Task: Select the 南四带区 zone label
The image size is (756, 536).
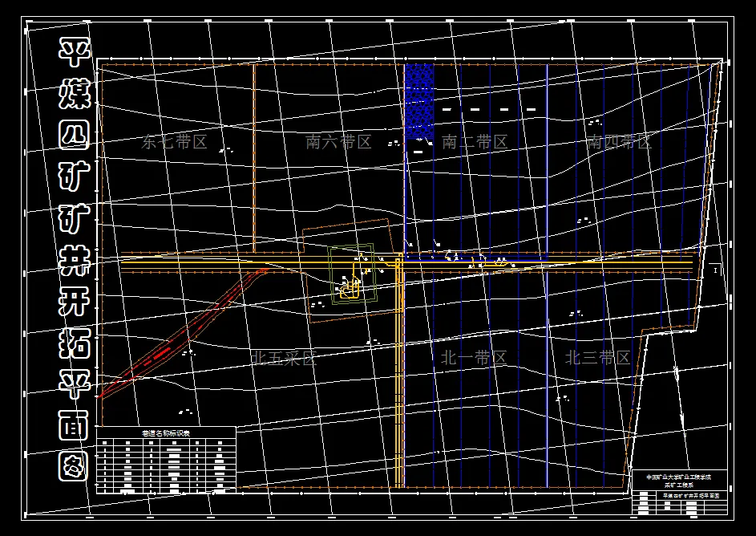Action: coord(619,142)
